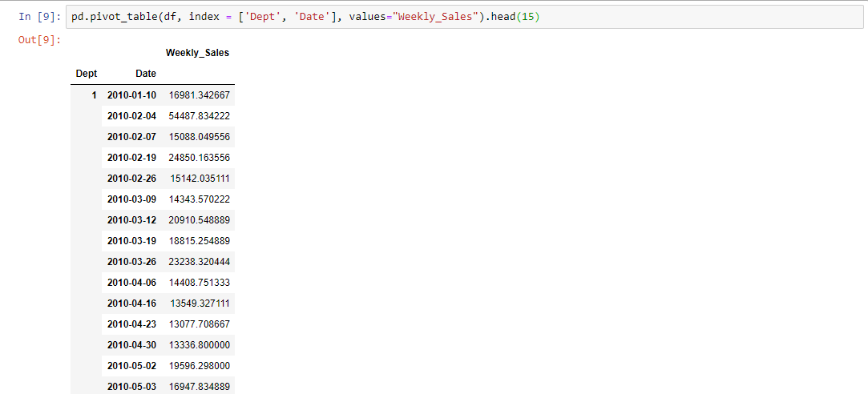This screenshot has height=394, width=868.
Task: Click the code cell input with pd.pivot_table
Action: (x=466, y=17)
